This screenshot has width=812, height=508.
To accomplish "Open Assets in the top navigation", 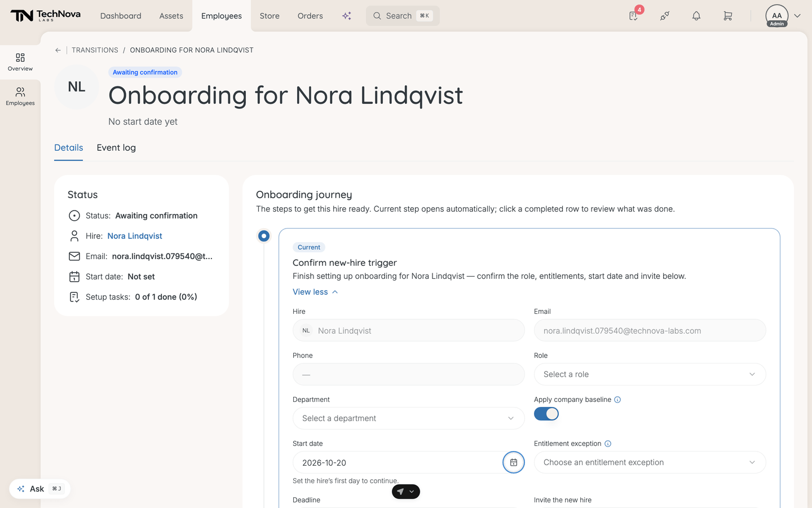I will [x=171, y=16].
